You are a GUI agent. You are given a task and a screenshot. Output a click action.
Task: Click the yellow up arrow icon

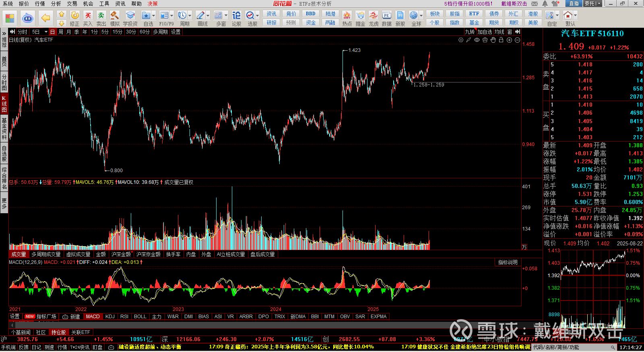click(61, 14)
